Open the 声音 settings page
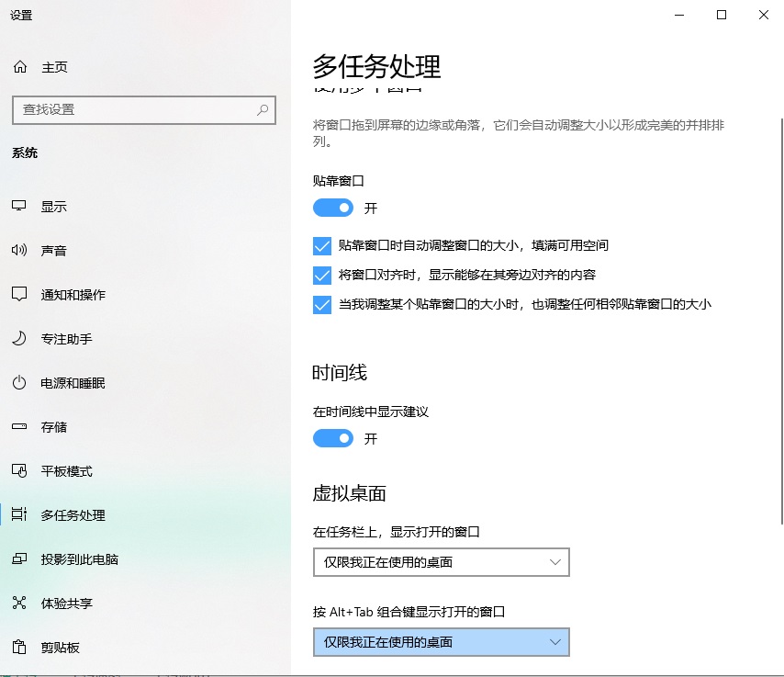Screen dimensions: 784x677 (53, 250)
